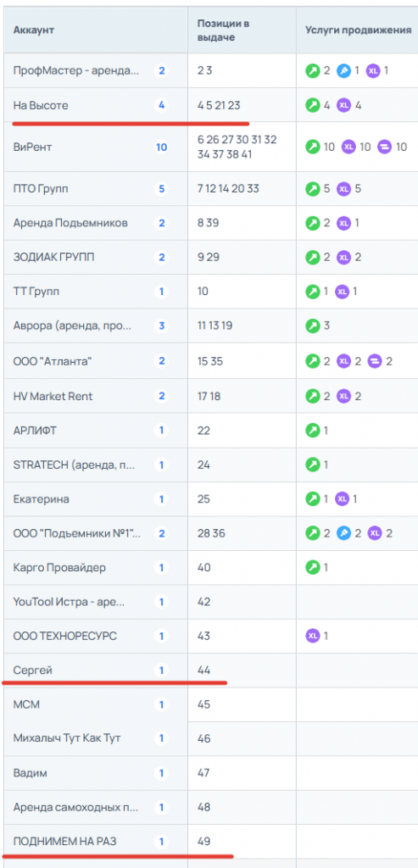418x868 pixels.
Task: Select Екатерина account name
Action: (41, 498)
